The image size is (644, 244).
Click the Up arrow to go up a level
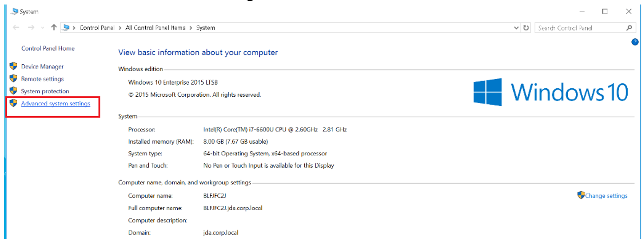[x=54, y=27]
